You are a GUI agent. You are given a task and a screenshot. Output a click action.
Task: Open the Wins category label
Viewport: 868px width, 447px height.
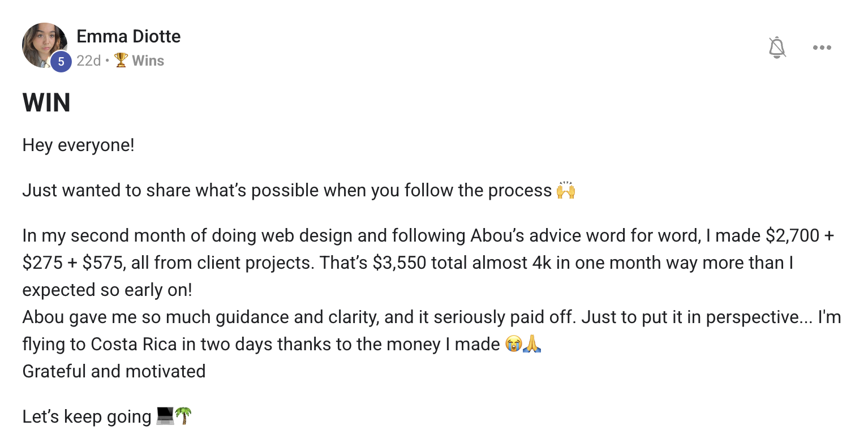(x=148, y=61)
